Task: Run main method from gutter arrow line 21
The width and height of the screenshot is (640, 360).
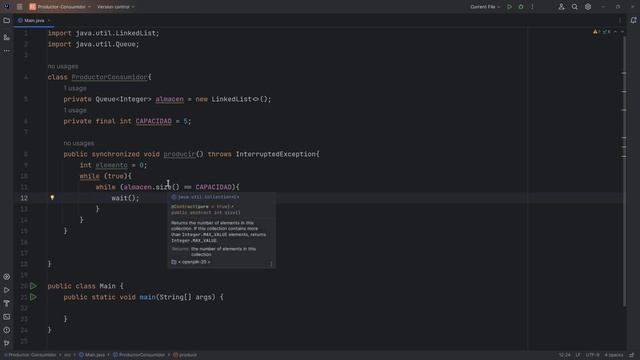Action: [x=33, y=297]
